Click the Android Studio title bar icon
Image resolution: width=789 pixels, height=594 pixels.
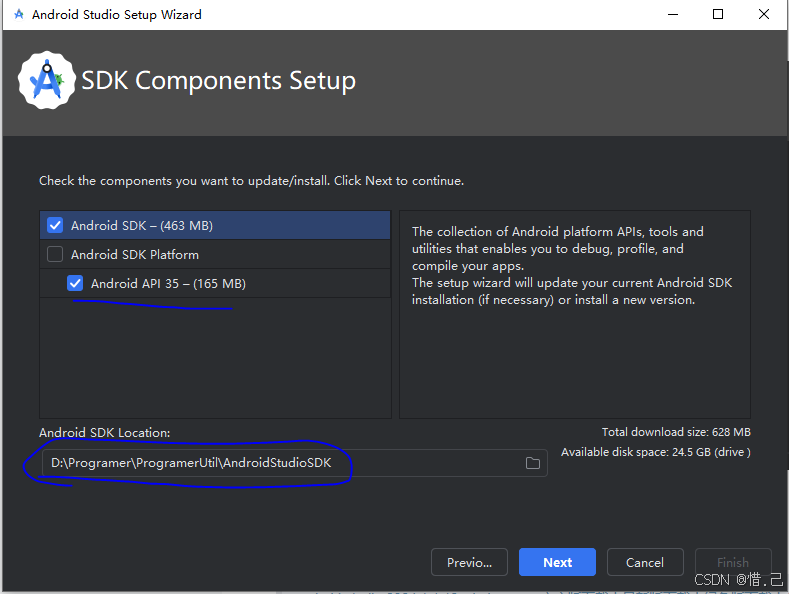pyautogui.click(x=19, y=14)
